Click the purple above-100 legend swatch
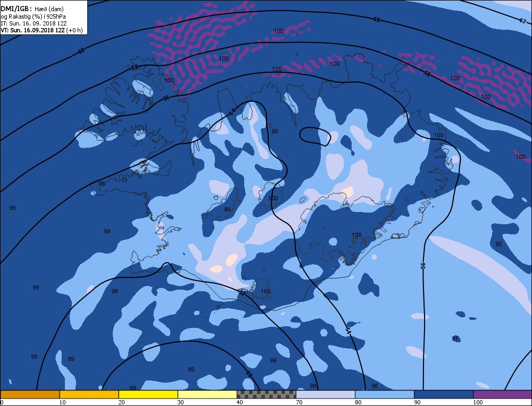 click(503, 394)
